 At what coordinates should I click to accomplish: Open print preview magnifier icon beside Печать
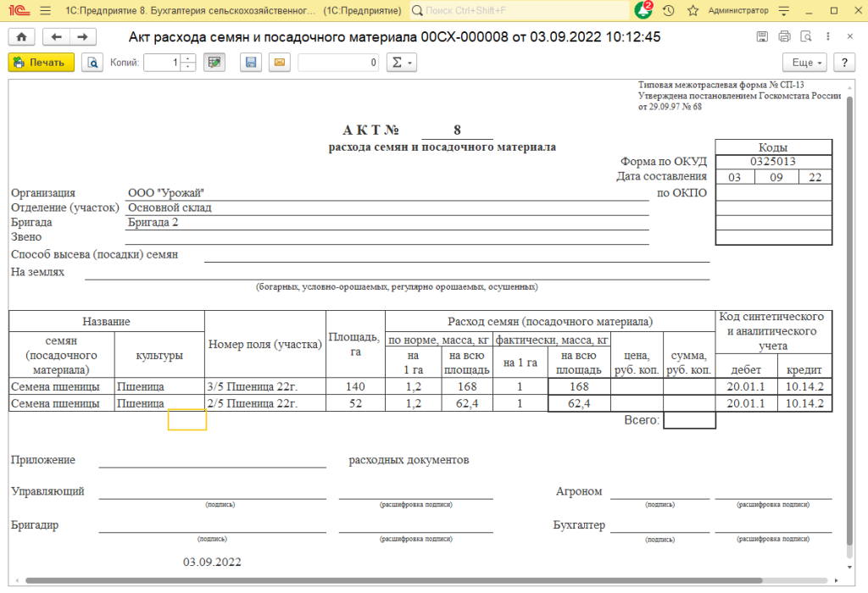click(92, 63)
